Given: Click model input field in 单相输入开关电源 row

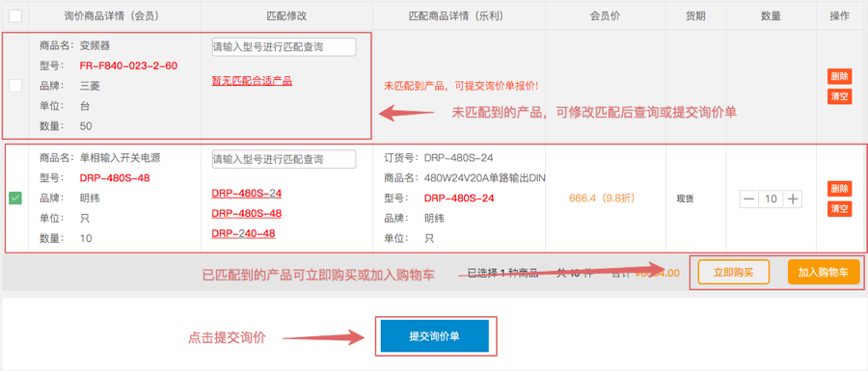Looking at the screenshot, I should 284,159.
